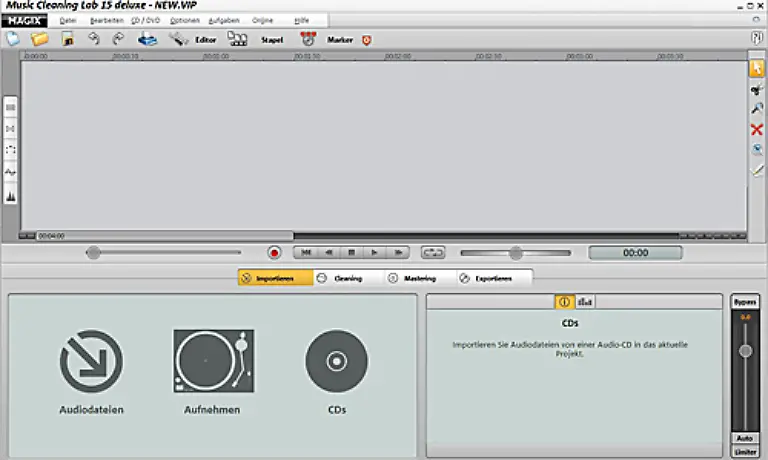Click the red X delete tool
The width and height of the screenshot is (768, 460).
click(x=757, y=129)
